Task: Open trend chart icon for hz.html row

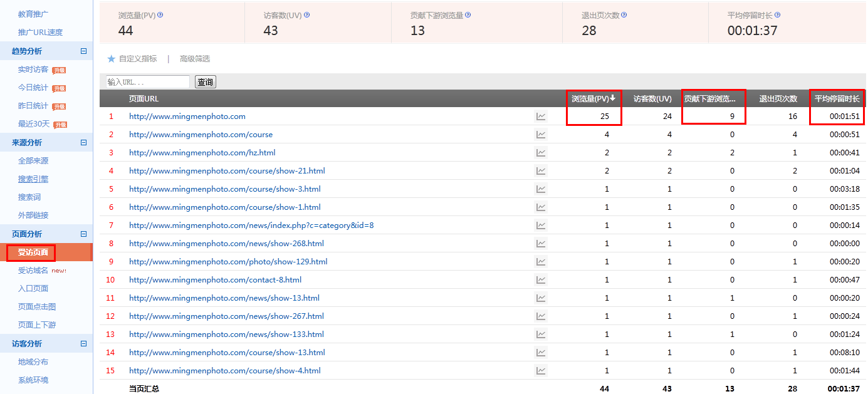Action: point(541,153)
